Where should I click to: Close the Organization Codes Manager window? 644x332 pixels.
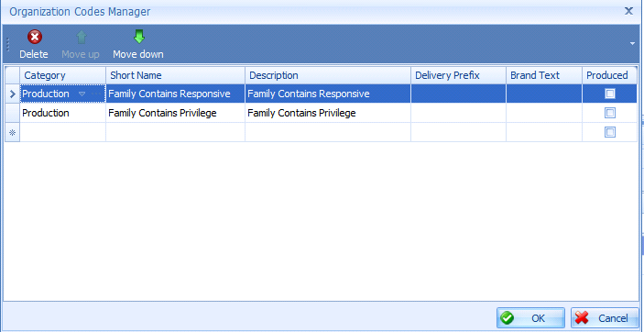(x=628, y=11)
